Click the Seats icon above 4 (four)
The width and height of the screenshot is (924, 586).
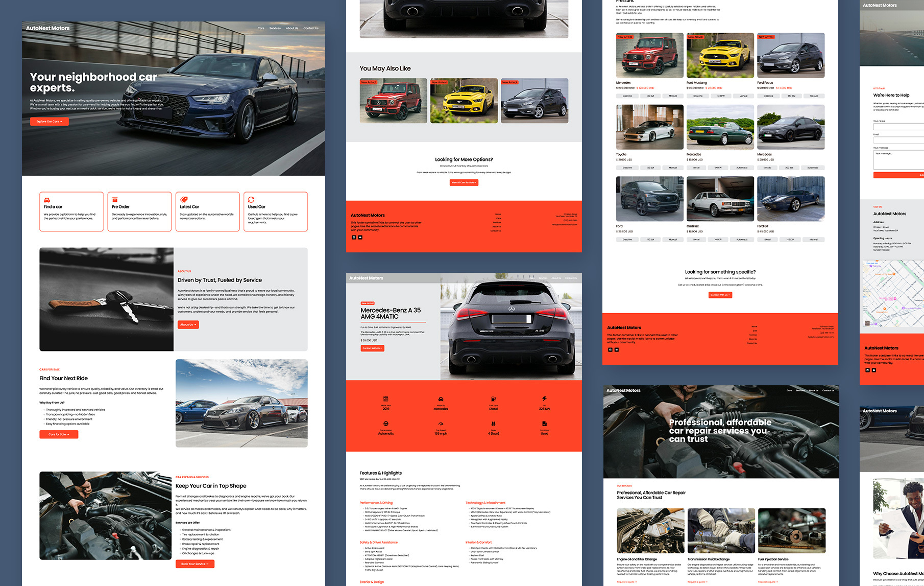click(x=493, y=424)
